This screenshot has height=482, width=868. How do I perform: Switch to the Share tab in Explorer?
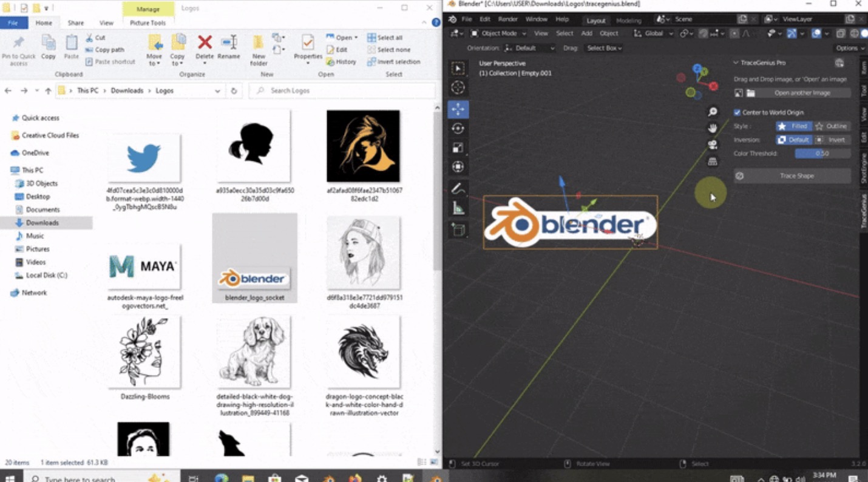tap(76, 23)
